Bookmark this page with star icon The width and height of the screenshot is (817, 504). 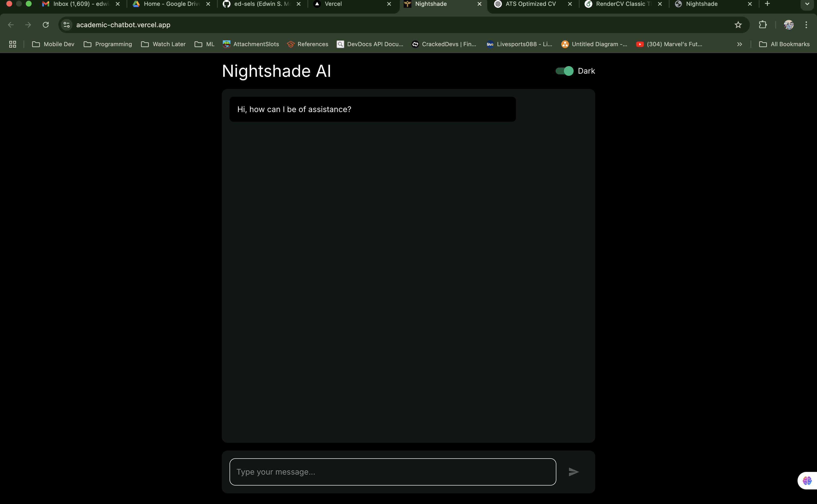pyautogui.click(x=738, y=25)
